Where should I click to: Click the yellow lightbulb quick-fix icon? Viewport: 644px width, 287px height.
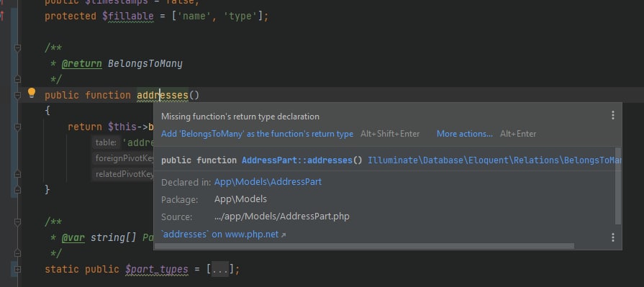click(x=32, y=94)
